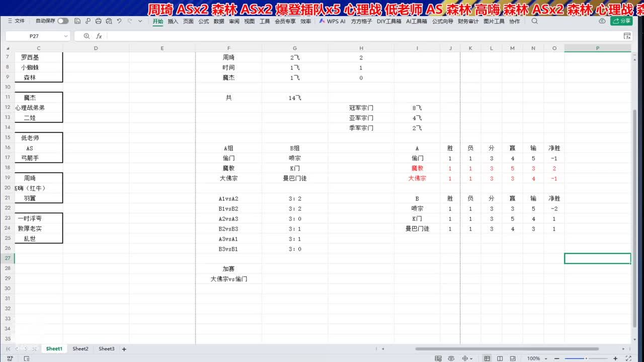644x362 pixels.
Task: Select cell containing 冠军宗门
Action: (x=361, y=108)
